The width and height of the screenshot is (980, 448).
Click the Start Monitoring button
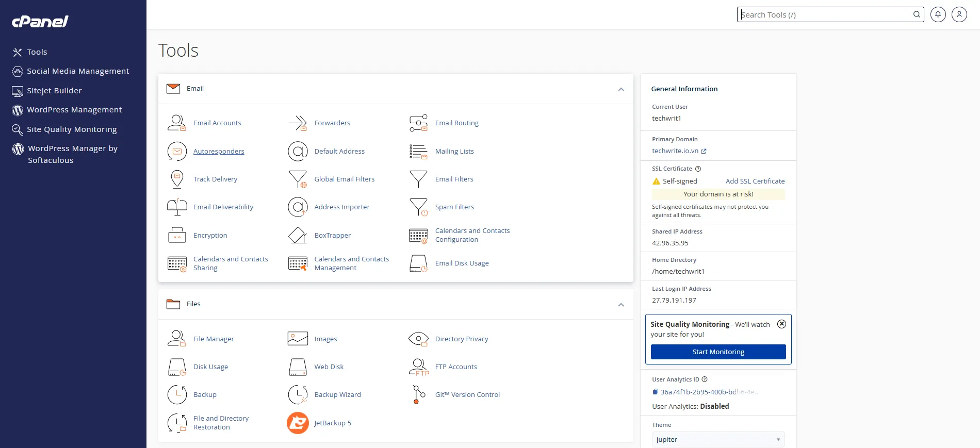click(718, 352)
